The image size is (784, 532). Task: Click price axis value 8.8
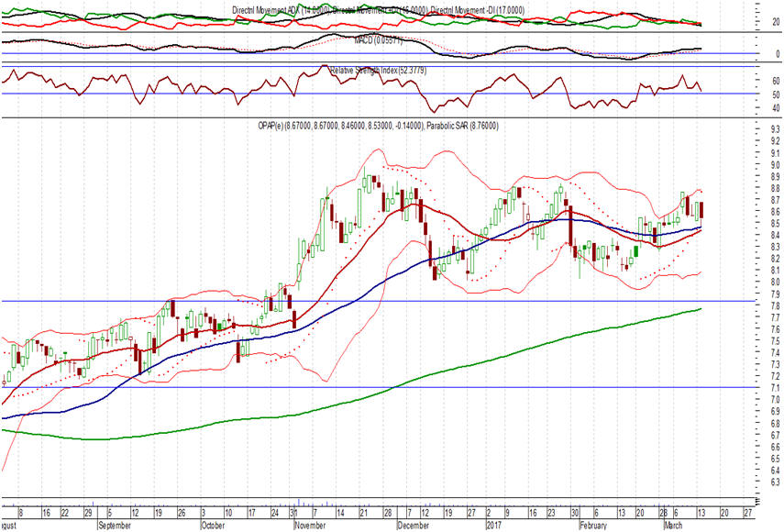[x=775, y=189]
